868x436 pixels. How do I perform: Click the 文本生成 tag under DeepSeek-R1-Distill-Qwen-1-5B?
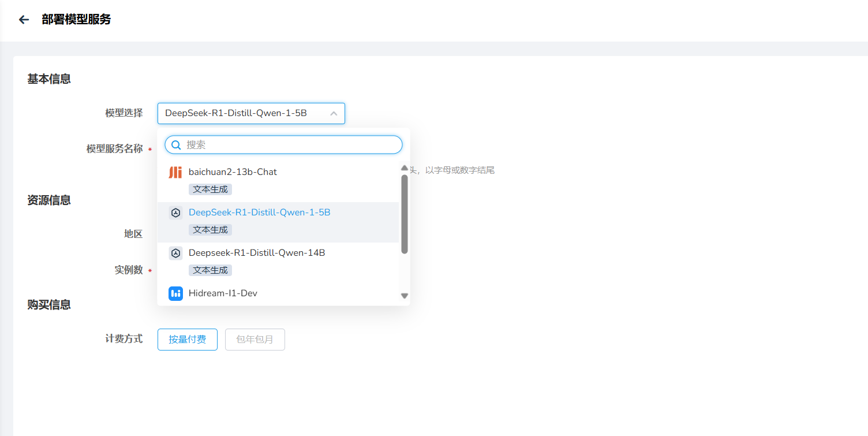(x=210, y=230)
